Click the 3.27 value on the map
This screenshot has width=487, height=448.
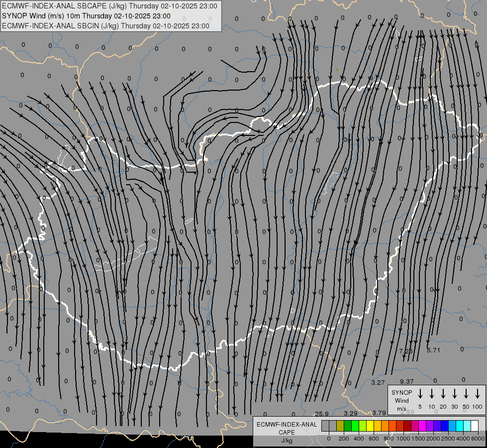click(x=378, y=382)
